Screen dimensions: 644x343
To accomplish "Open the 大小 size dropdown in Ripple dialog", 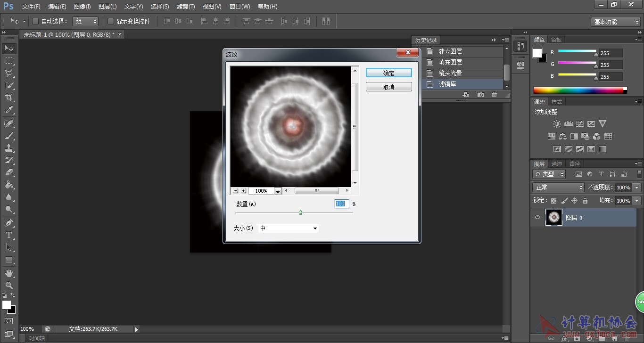I will coord(288,228).
